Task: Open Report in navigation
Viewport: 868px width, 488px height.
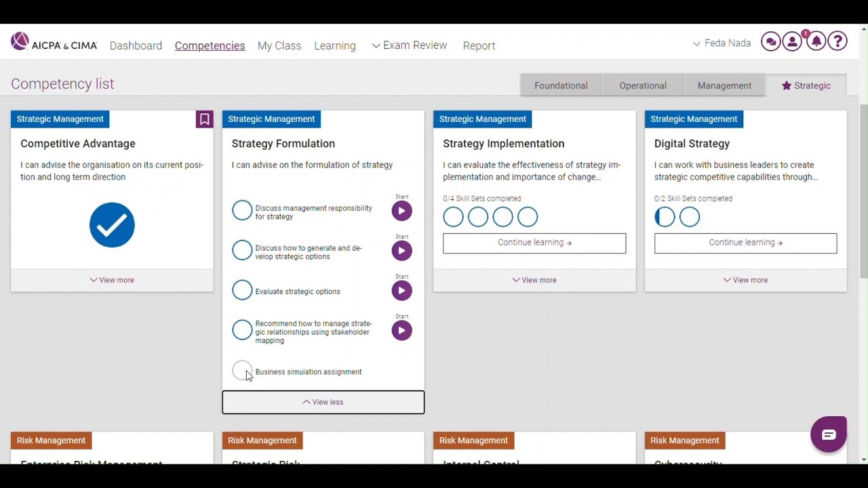Action: point(479,45)
